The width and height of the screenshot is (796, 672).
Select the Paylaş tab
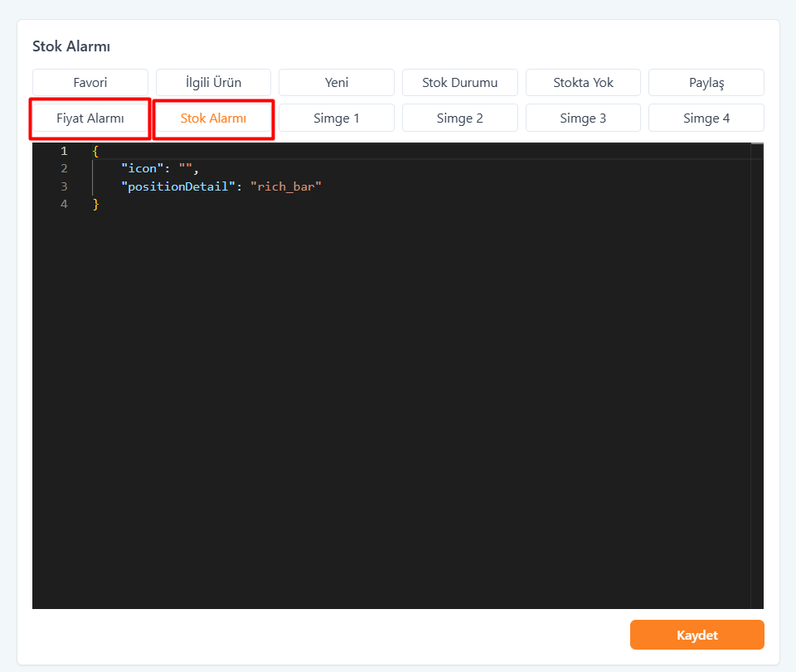pyautogui.click(x=706, y=83)
